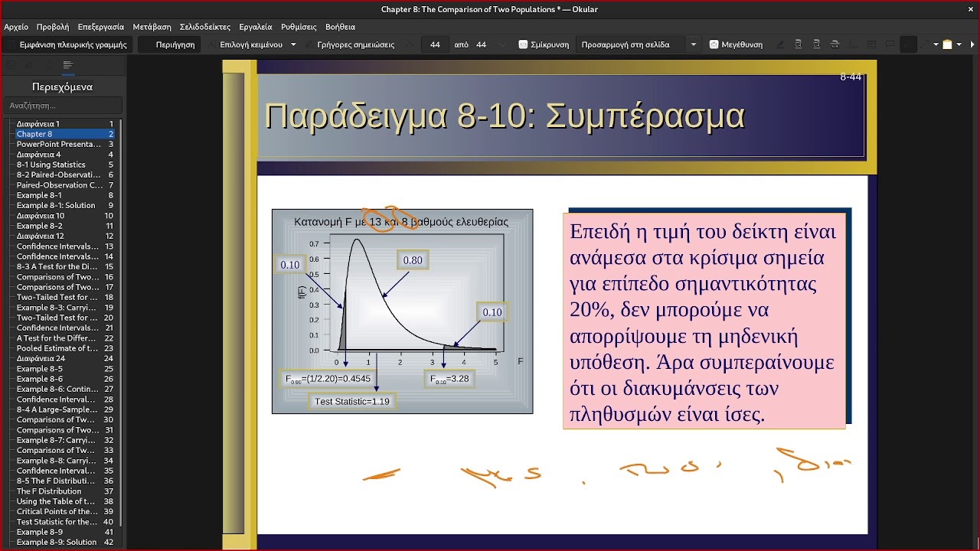This screenshot has width=980, height=551.
Task: Select the strikeout annotation tool
Action: coord(835,44)
